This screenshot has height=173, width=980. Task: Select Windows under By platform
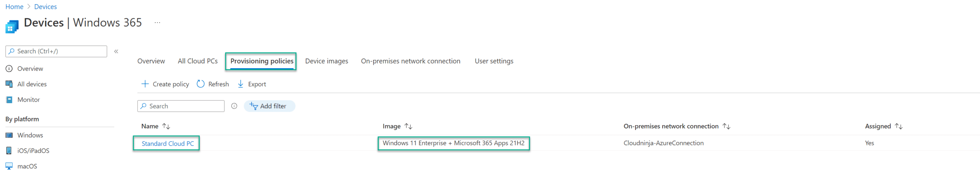(x=30, y=135)
